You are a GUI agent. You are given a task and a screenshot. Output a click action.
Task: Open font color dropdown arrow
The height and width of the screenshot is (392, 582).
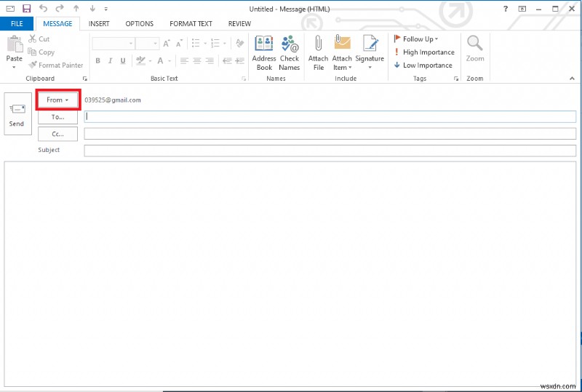(x=170, y=61)
